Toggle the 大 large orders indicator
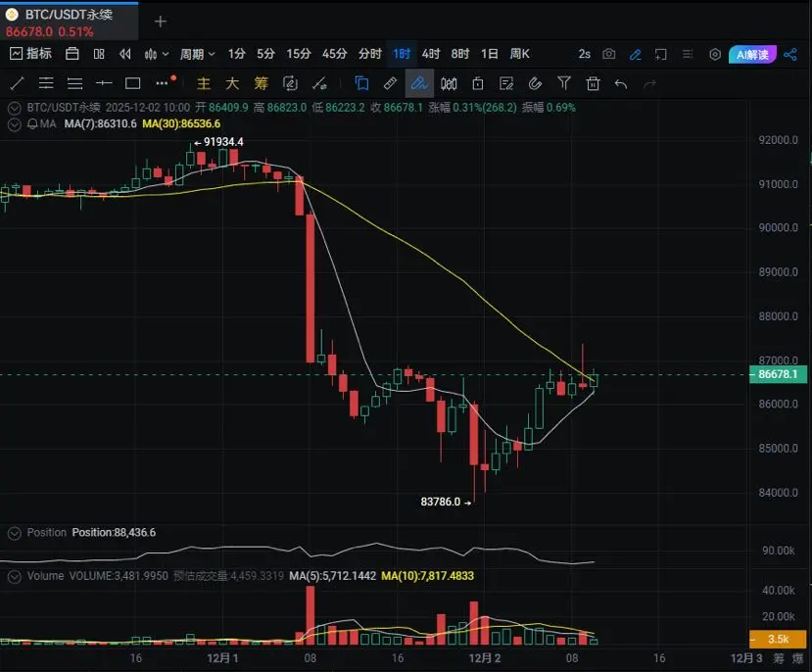Image resolution: width=812 pixels, height=672 pixels. coord(232,83)
